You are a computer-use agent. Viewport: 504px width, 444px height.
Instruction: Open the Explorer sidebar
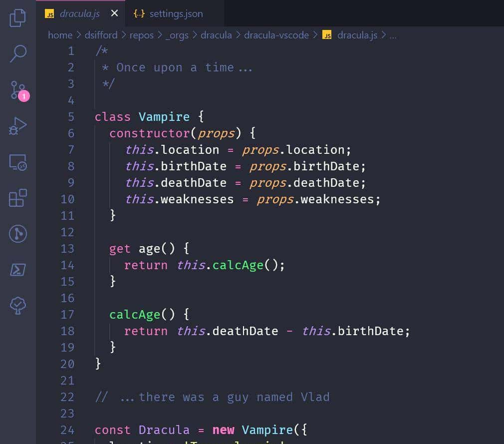click(x=17, y=17)
